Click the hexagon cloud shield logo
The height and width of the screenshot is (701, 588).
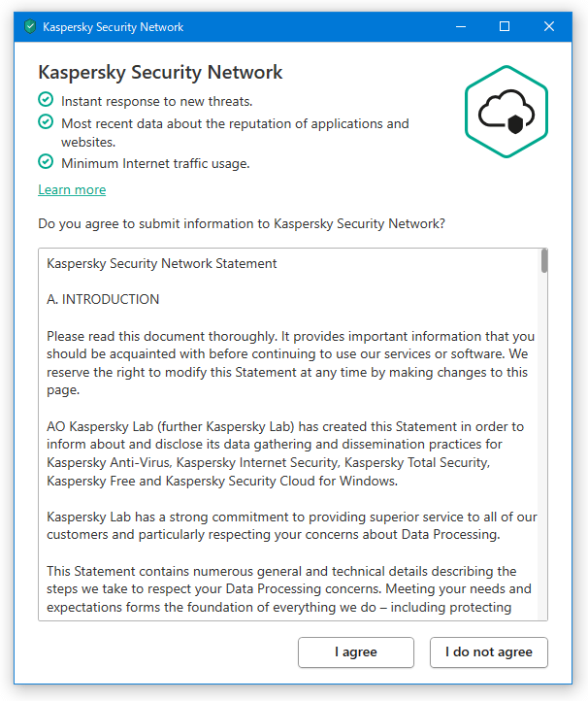506,112
